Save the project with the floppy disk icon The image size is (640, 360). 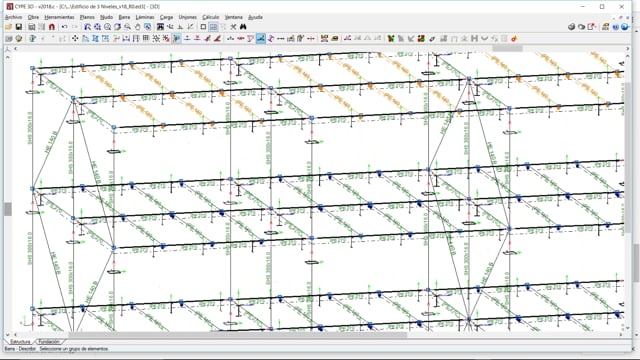click(19, 27)
